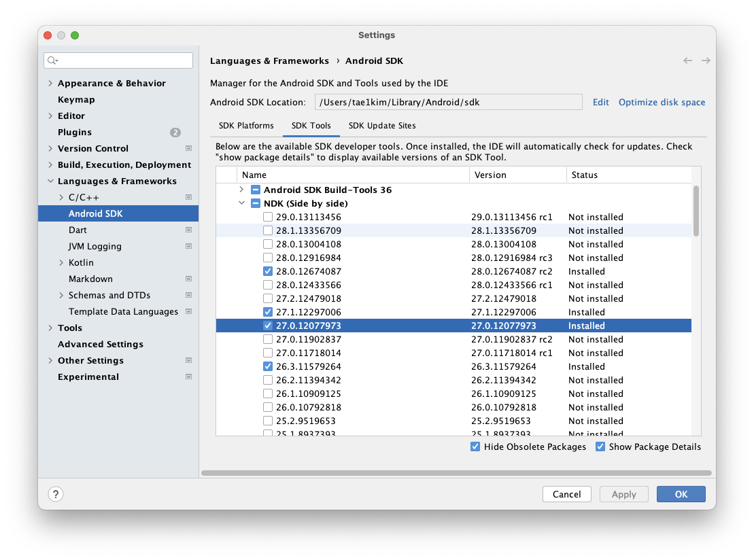754x560 pixels.
Task: Click the forward navigation arrow
Action: [706, 60]
